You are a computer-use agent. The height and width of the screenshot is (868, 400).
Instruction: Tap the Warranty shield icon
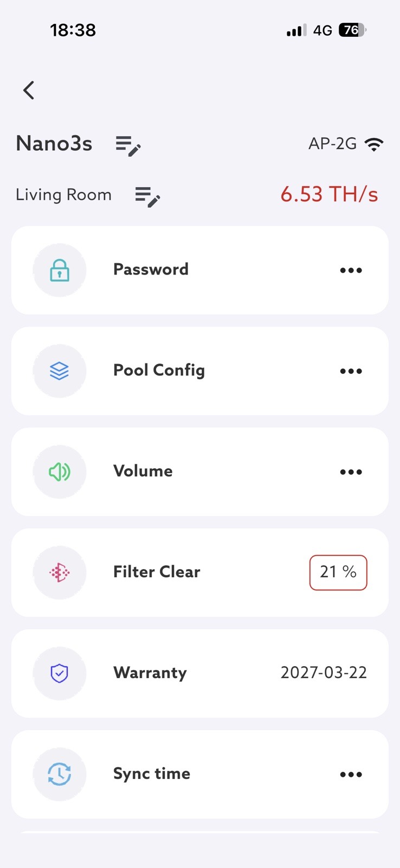60,673
